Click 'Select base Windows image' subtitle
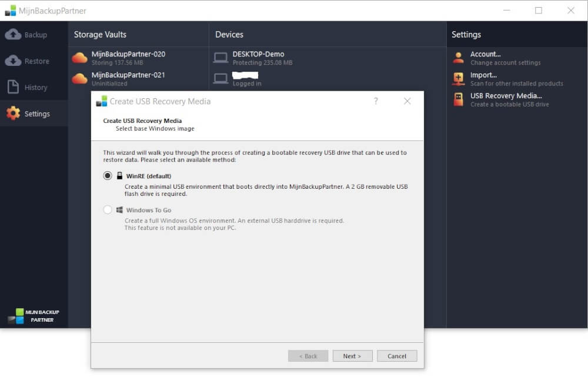588x377 pixels. 155,128
